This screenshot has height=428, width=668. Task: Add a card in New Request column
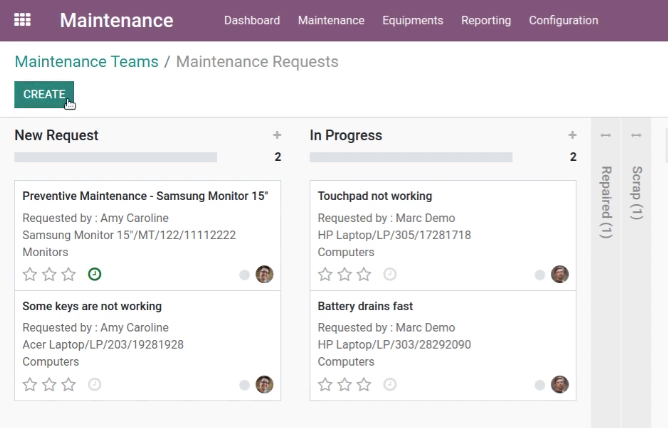pyautogui.click(x=277, y=135)
